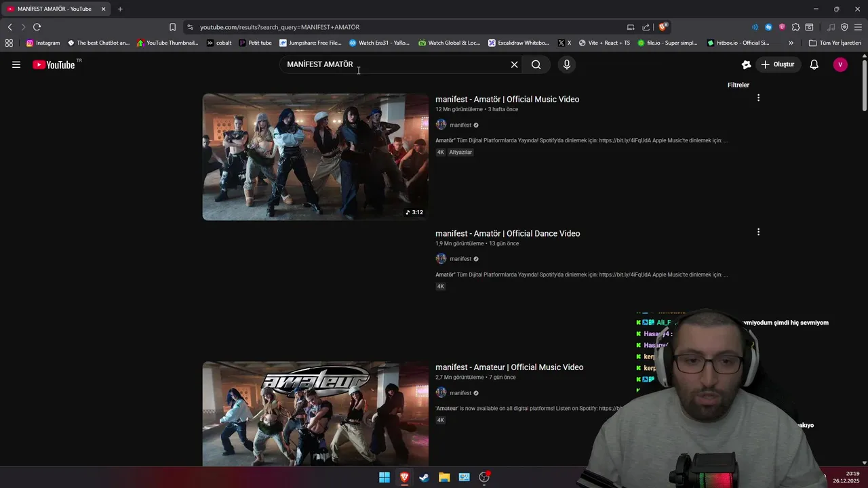The width and height of the screenshot is (868, 488).
Task: Open site settings icon in address bar
Action: 191,27
